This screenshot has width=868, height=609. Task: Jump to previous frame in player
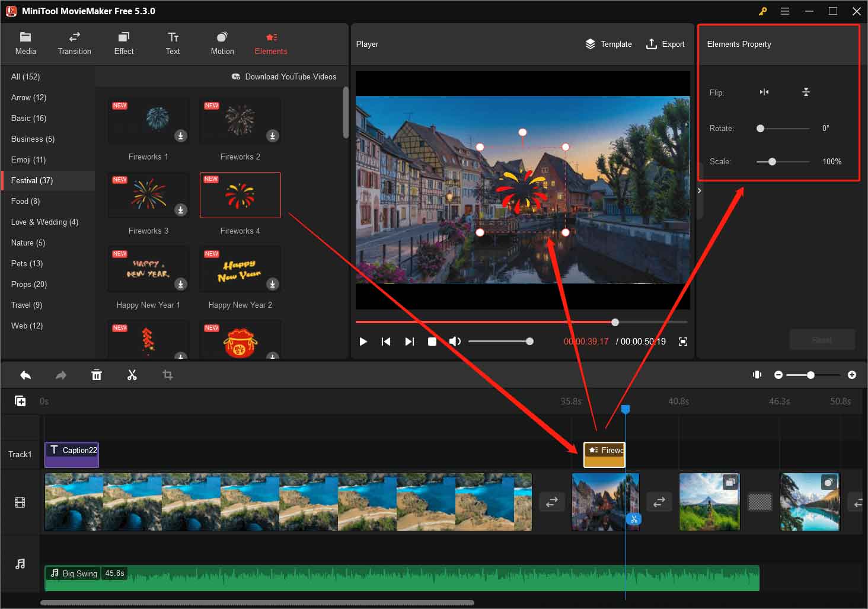coord(386,342)
